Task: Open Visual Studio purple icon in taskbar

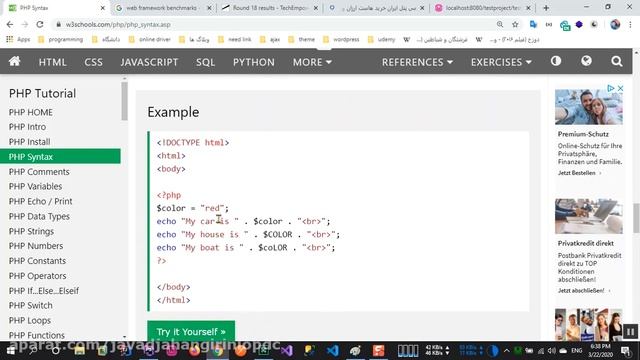Action: tap(287, 351)
